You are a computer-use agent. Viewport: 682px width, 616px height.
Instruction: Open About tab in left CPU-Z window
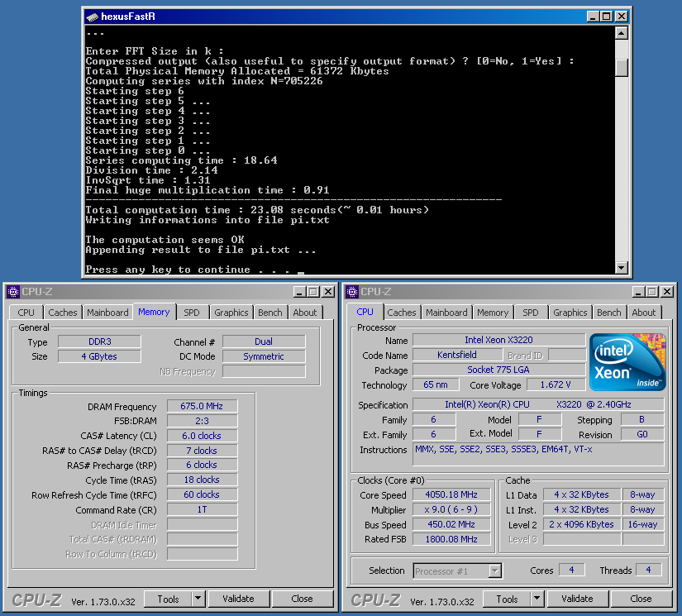pos(305,313)
